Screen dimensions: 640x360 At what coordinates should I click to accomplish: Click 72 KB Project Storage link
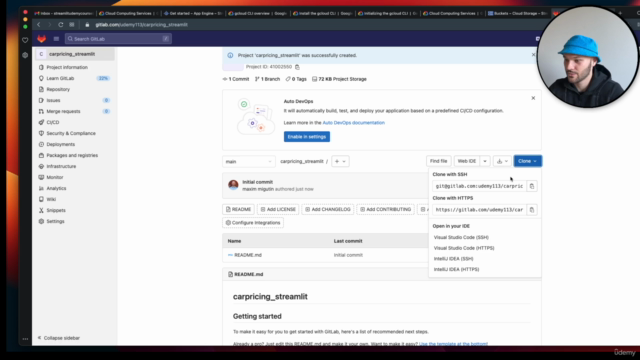pos(339,79)
